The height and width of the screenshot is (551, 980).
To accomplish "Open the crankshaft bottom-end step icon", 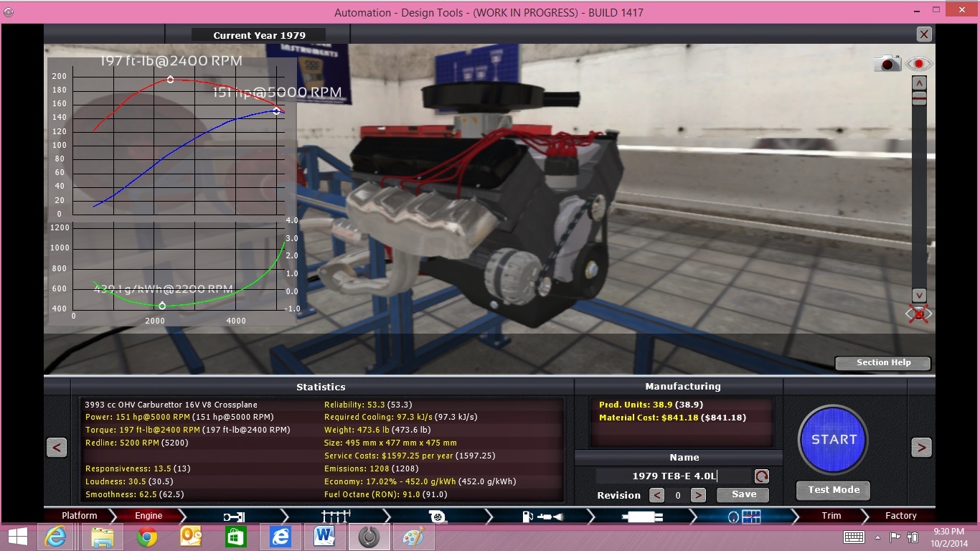I will coord(234,516).
